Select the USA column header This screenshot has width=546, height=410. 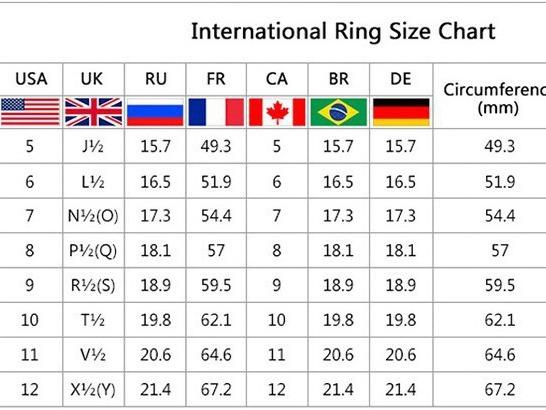[x=31, y=79]
